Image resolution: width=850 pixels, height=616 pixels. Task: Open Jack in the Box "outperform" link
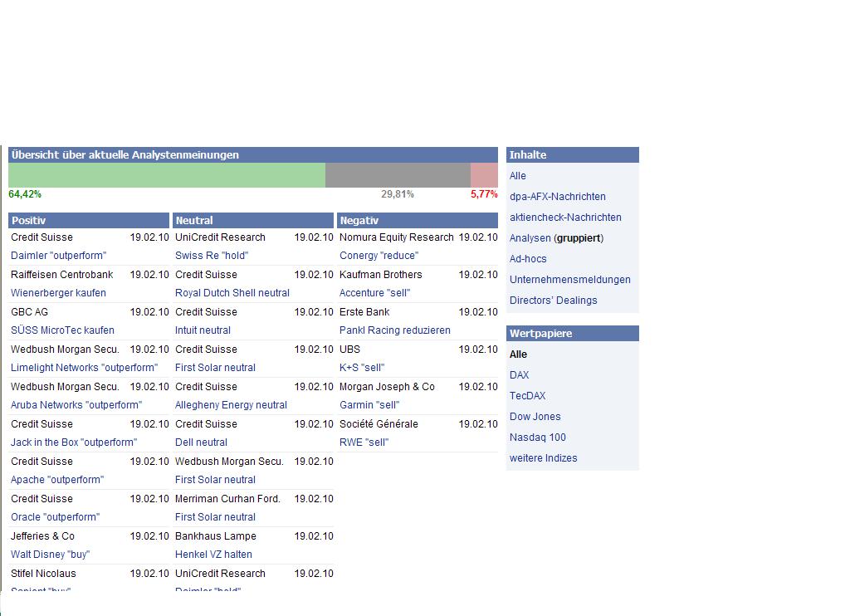74,442
